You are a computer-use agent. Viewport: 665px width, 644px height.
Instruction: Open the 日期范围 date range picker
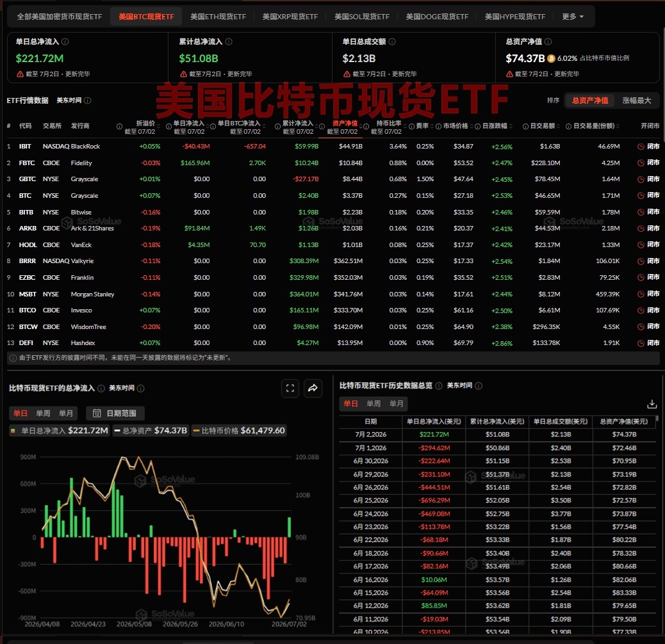pyautogui.click(x=115, y=413)
